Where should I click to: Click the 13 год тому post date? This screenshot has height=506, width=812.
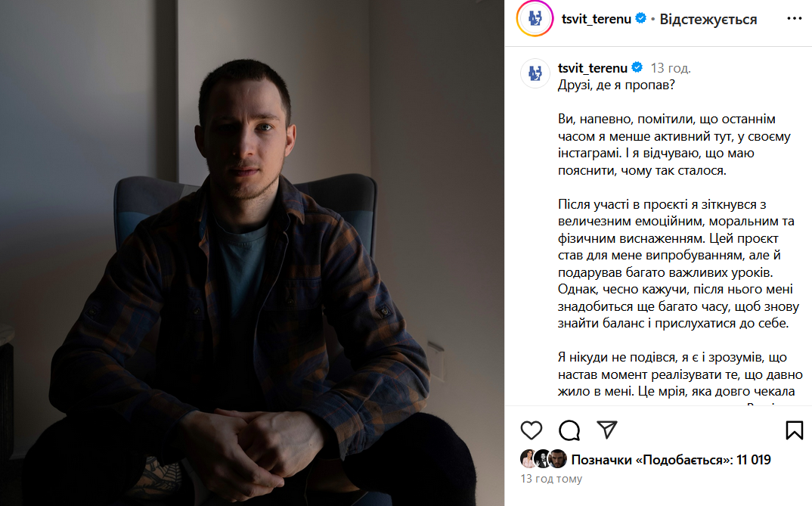click(551, 479)
